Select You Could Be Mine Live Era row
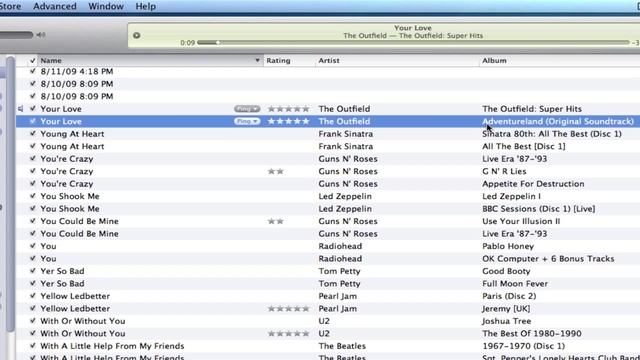The image size is (640, 360). click(x=328, y=233)
